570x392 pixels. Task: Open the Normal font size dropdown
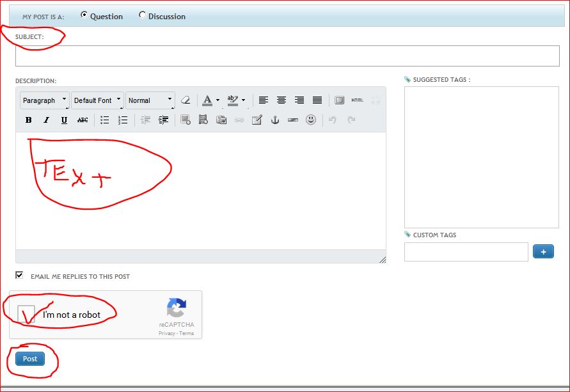pos(150,100)
